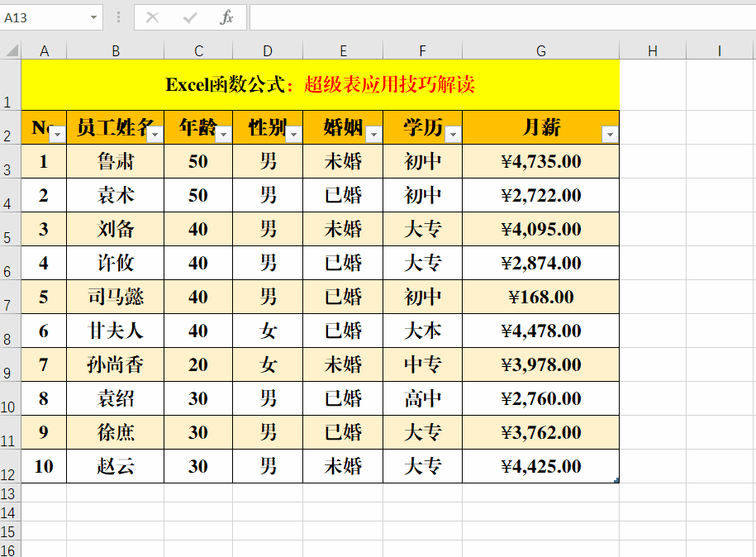Select column B header
Screen dimensions: 756x557
coord(116,50)
